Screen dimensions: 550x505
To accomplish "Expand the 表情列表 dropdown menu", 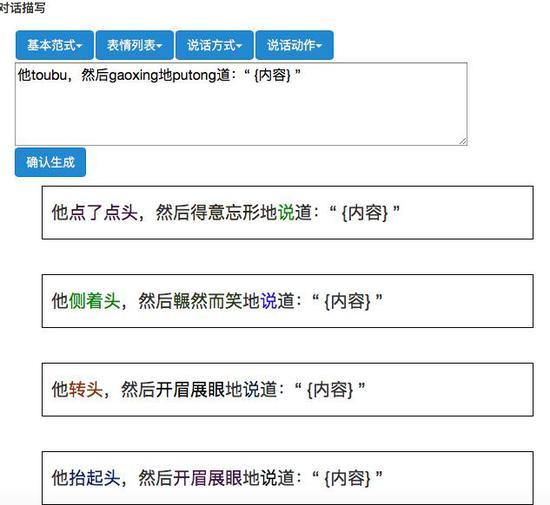I will click(135, 45).
